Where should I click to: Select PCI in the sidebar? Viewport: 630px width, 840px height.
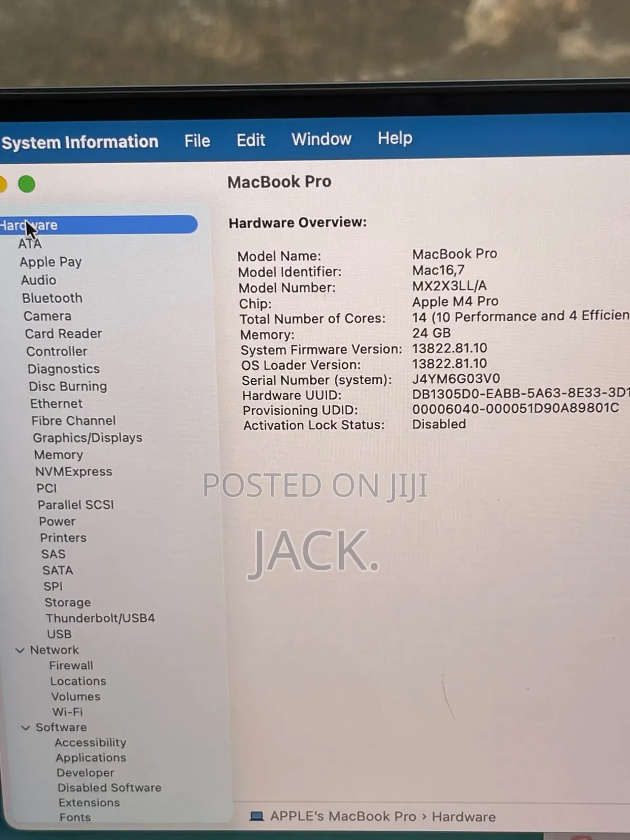click(x=47, y=488)
